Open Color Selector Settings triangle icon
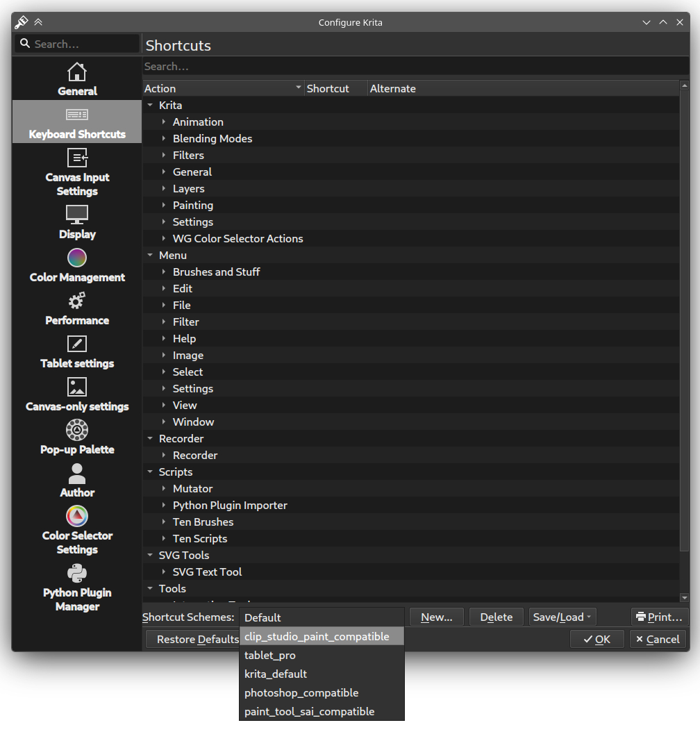The width and height of the screenshot is (700, 741). point(77,516)
